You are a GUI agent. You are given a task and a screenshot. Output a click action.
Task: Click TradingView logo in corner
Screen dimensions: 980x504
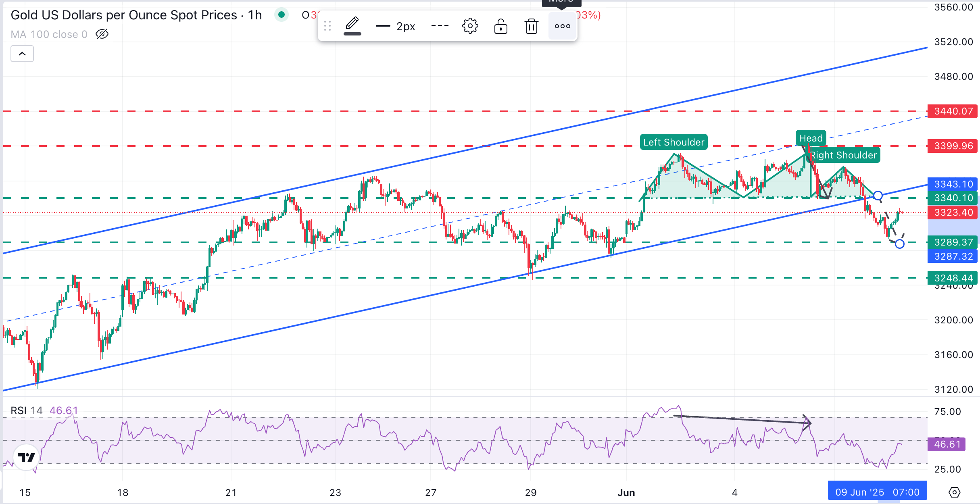[x=26, y=457]
